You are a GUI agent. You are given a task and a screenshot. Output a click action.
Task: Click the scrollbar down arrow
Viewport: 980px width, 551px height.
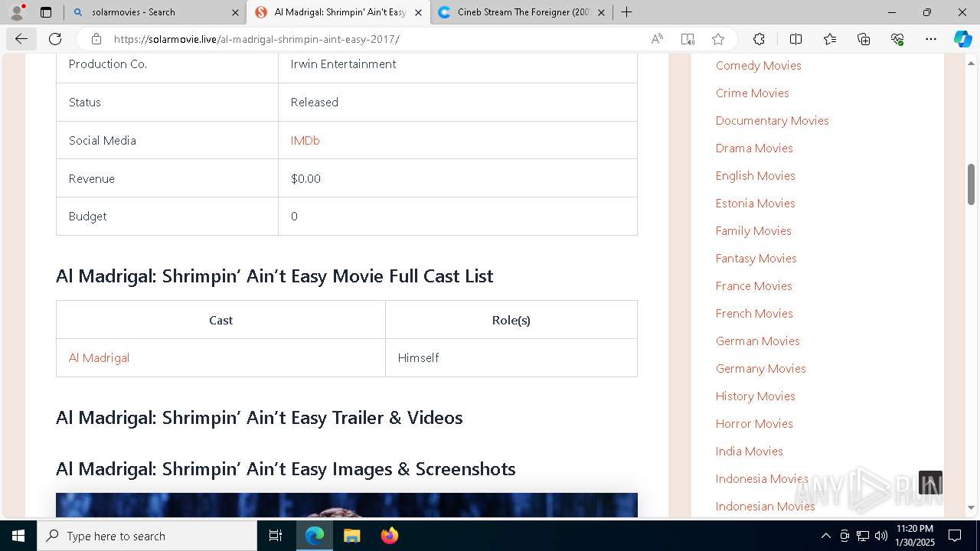(972, 507)
